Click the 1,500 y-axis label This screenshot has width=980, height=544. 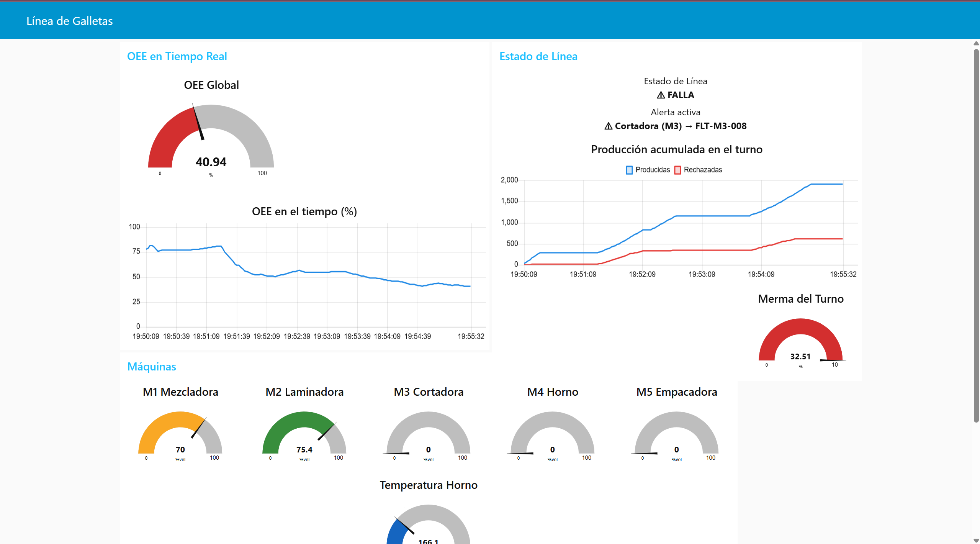click(509, 201)
